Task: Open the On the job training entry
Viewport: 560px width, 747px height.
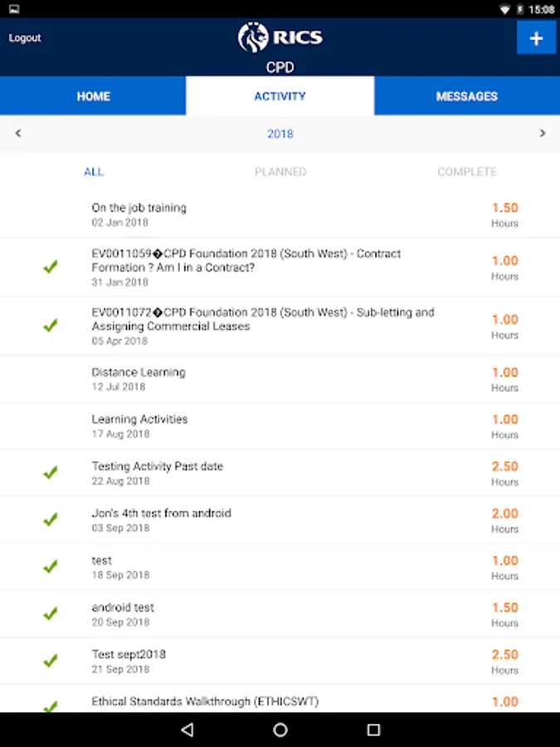Action: click(280, 214)
